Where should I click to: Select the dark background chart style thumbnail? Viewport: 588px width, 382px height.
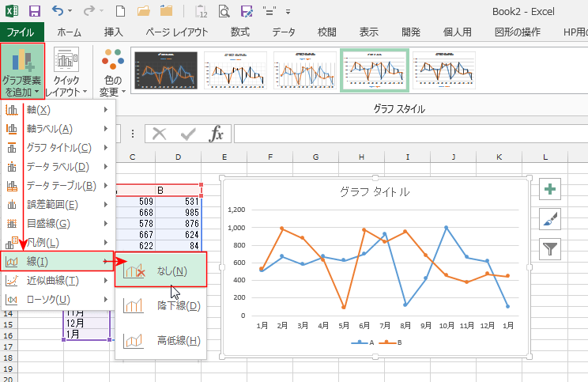point(166,70)
